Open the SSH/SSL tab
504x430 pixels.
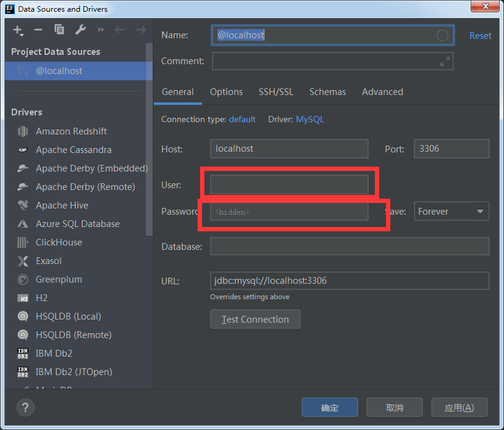276,92
